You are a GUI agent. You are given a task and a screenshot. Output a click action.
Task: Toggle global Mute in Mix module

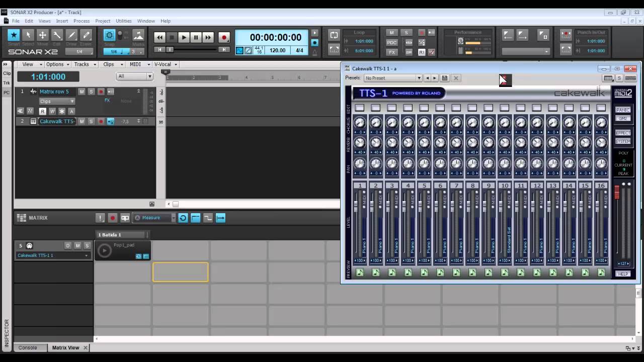coord(392,33)
